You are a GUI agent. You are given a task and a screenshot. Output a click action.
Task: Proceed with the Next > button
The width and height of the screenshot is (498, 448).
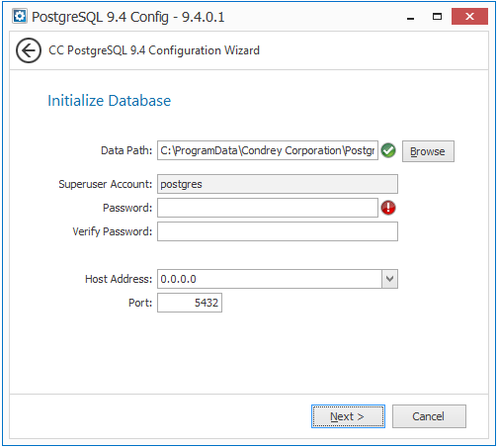click(x=348, y=416)
